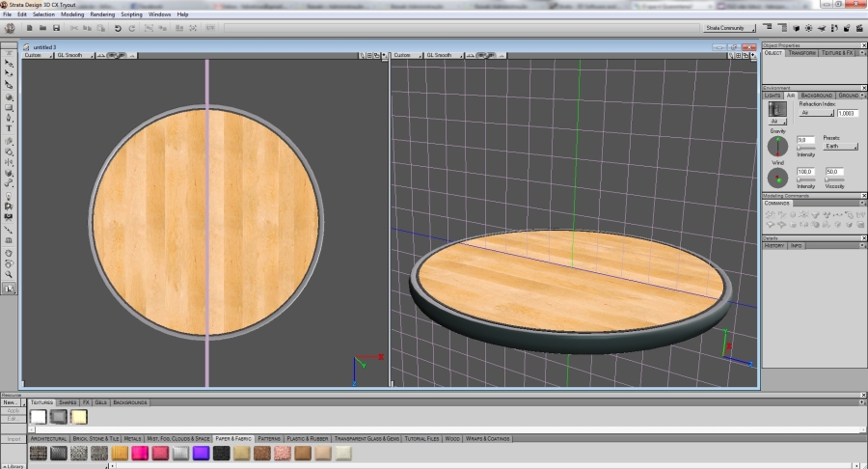868x469 pixels.
Task: Switch to the Info tab in Details
Action: (796, 245)
